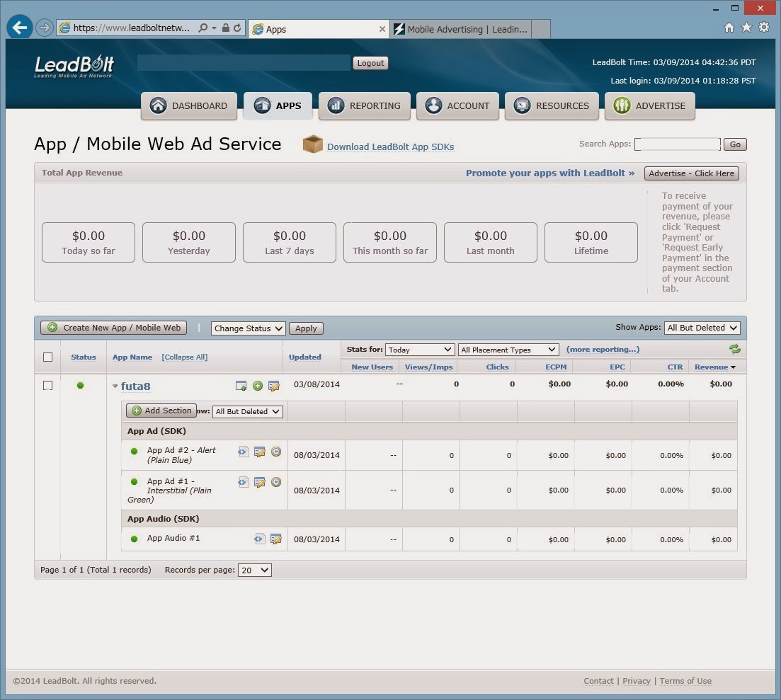Click Advertise - Click Here button
This screenshot has height=700, width=781.
click(691, 173)
